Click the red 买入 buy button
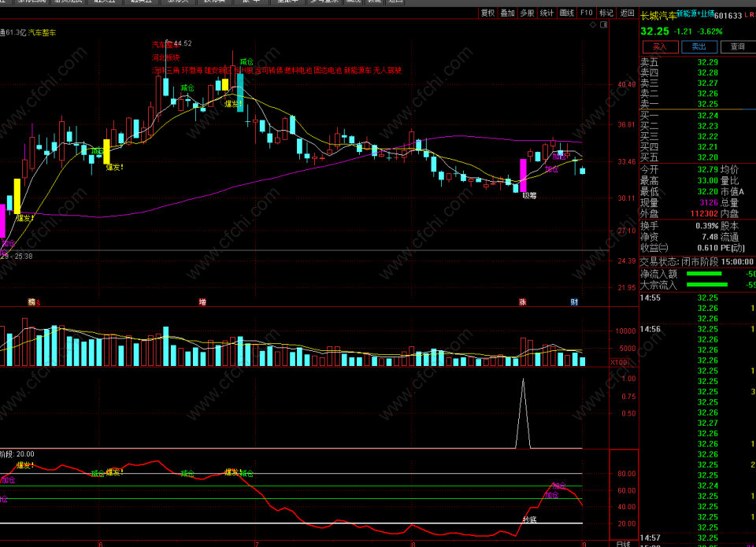This screenshot has height=547, width=756. coord(660,46)
